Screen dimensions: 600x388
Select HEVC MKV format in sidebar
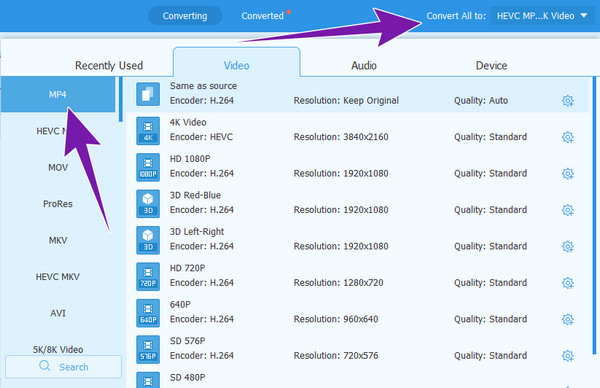58,277
